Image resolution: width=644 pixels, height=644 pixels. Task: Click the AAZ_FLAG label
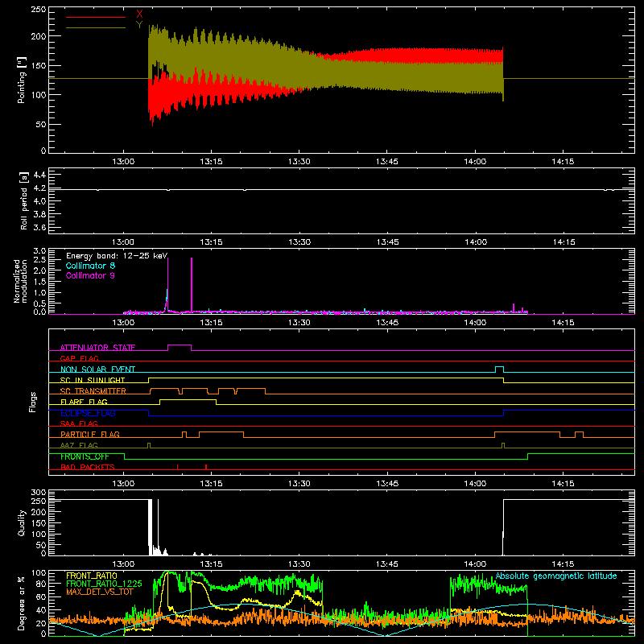pos(79,445)
